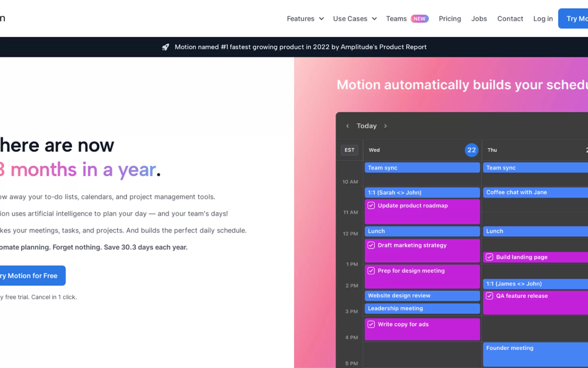Expand the Features dropdown menu
The width and height of the screenshot is (588, 368).
click(305, 19)
